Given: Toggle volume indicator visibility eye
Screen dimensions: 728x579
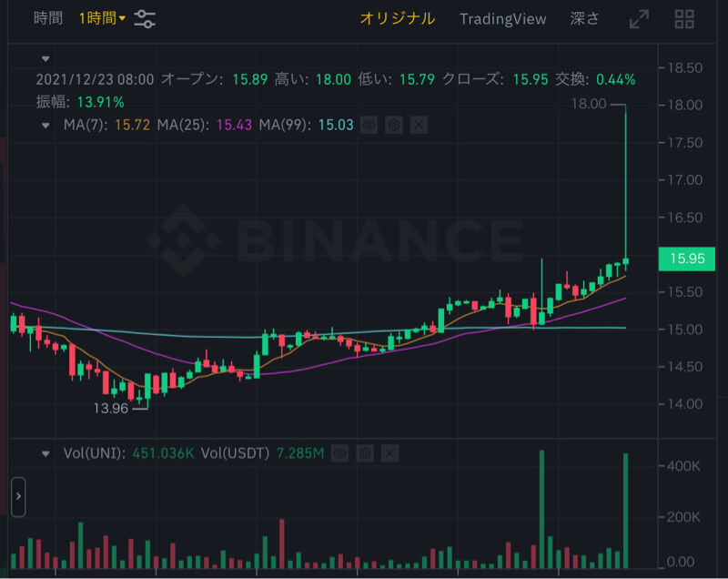Looking at the screenshot, I should pos(339,452).
